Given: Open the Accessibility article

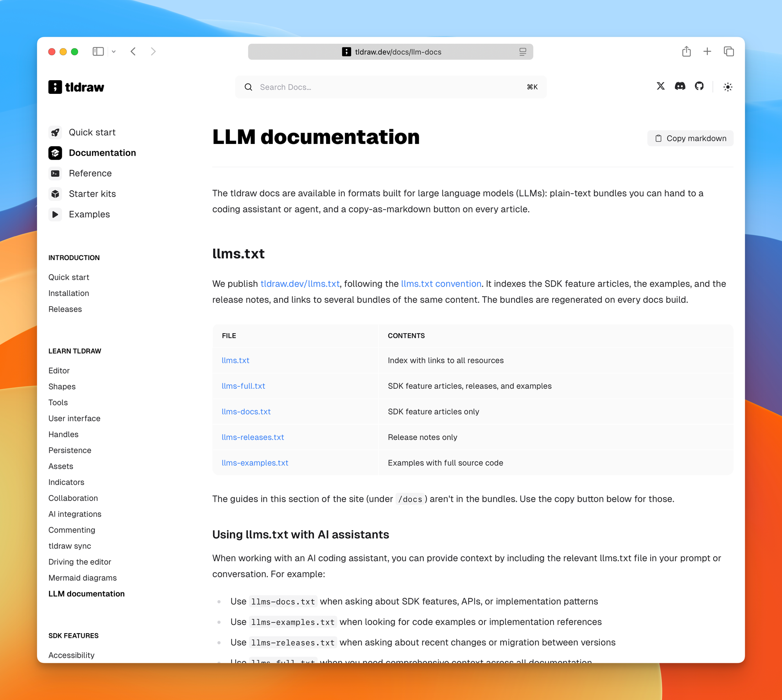Looking at the screenshot, I should coord(72,655).
